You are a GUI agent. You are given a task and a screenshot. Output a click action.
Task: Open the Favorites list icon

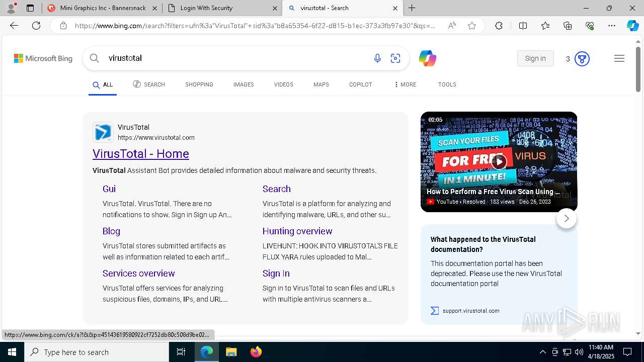(x=545, y=26)
